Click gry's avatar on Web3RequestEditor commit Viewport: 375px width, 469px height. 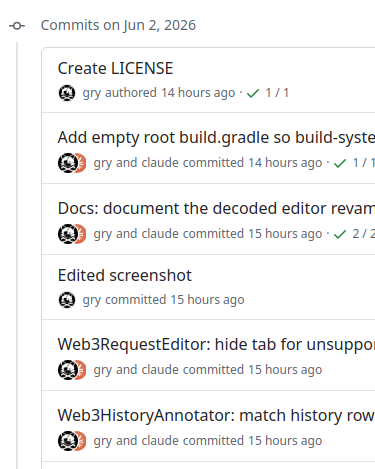pyautogui.click(x=68, y=370)
